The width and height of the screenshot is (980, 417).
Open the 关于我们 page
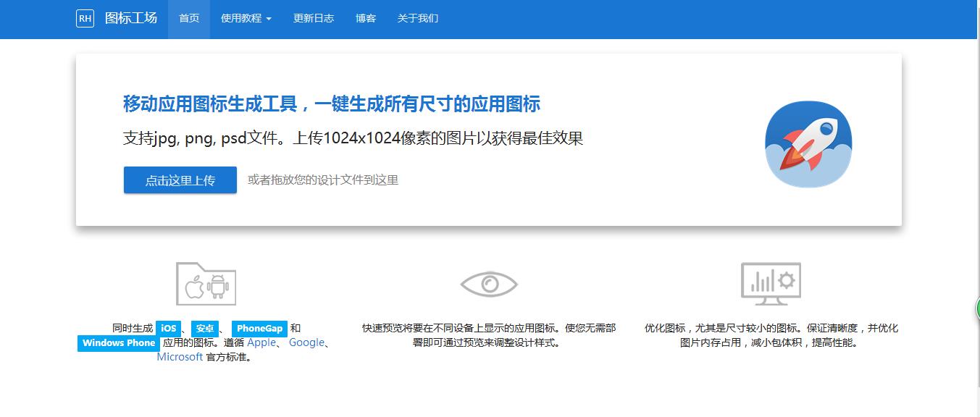click(417, 18)
